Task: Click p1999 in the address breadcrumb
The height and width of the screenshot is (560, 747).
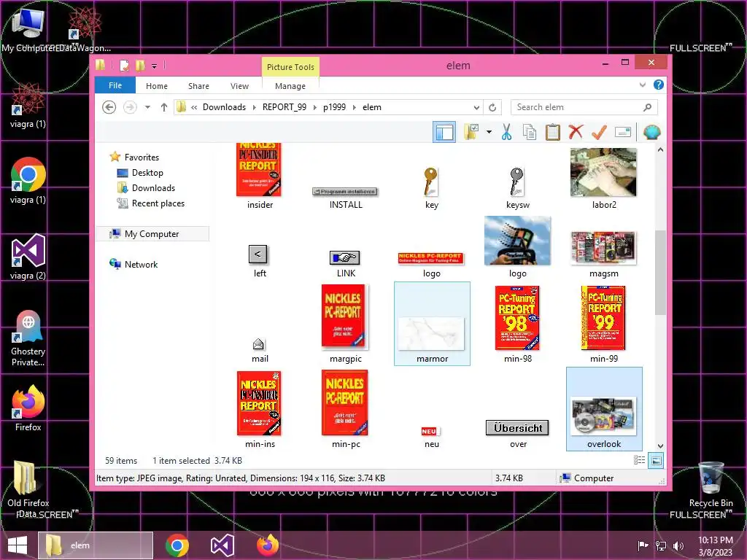Action: pyautogui.click(x=334, y=107)
